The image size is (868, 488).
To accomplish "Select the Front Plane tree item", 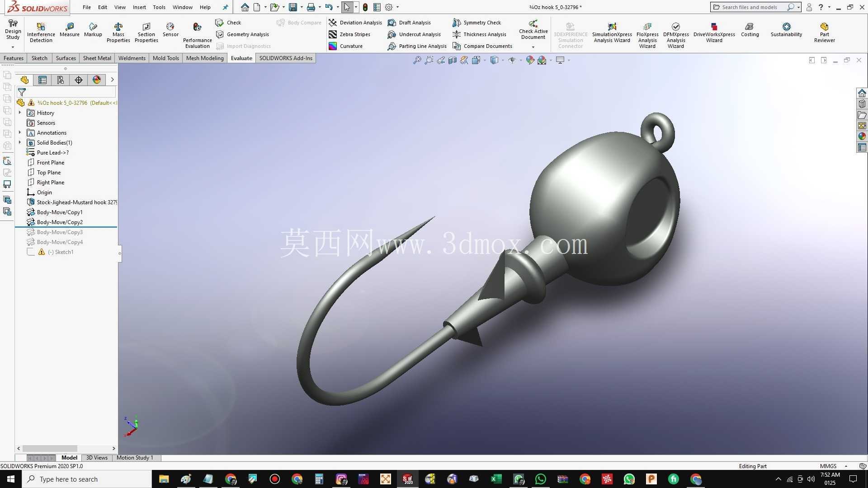I will (x=51, y=162).
